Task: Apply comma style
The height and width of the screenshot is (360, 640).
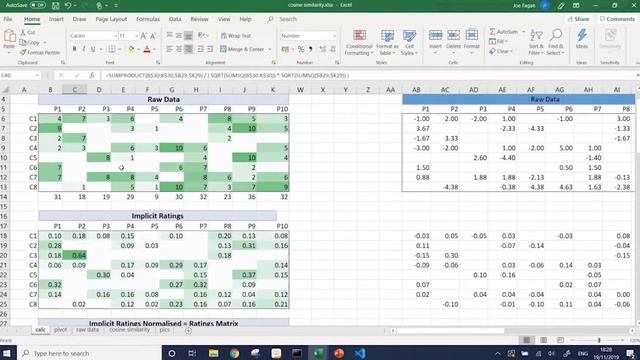Action: (311, 49)
